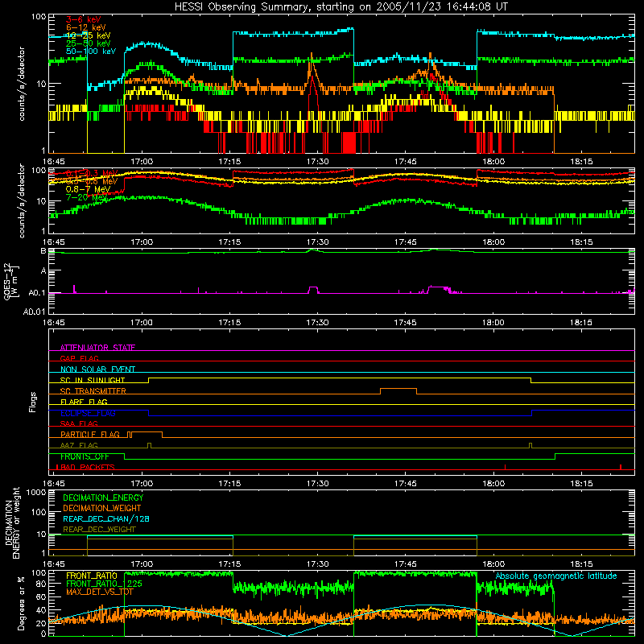Select the 6-12 keV legend label
The width and height of the screenshot is (644, 644).
(86, 27)
